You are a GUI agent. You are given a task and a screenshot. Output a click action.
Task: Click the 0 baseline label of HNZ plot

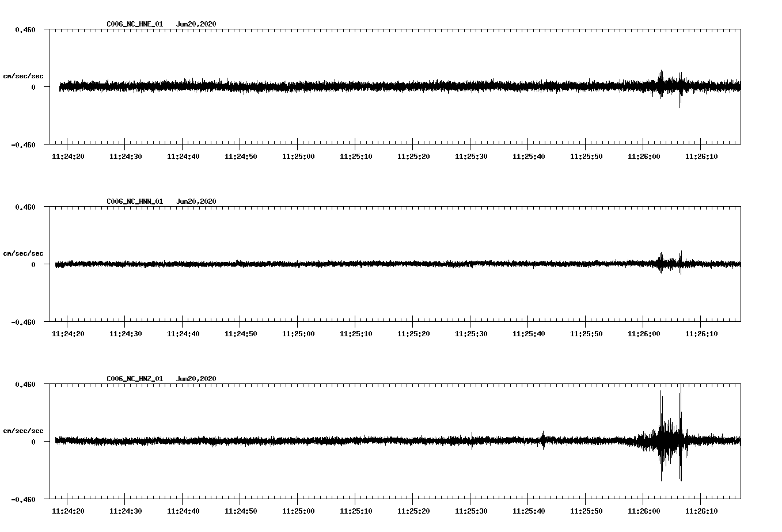33,442
